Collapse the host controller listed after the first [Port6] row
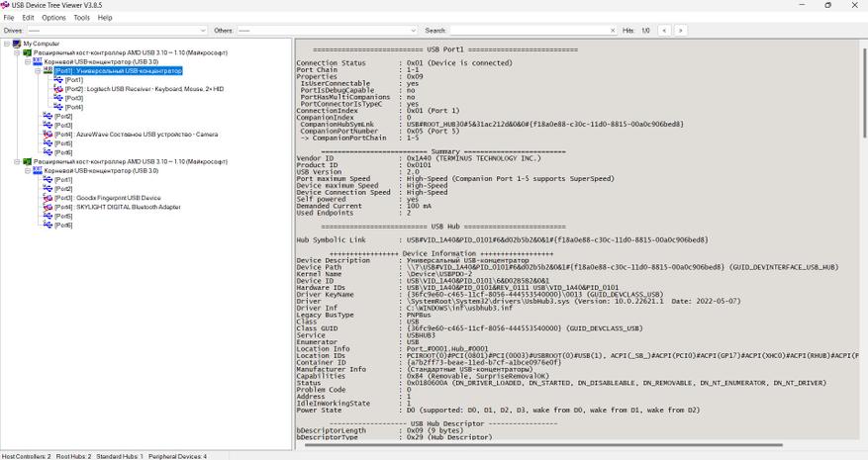The image size is (868, 460). point(17,161)
